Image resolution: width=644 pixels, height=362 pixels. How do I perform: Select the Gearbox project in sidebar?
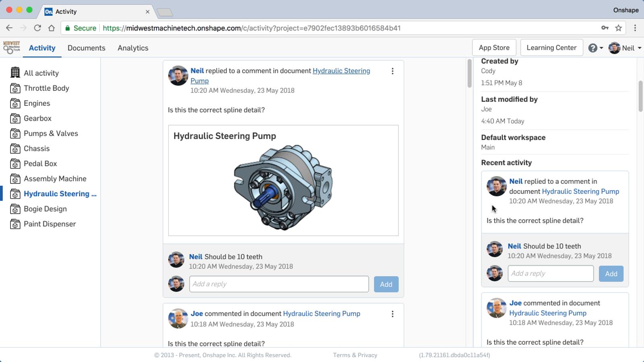(37, 118)
